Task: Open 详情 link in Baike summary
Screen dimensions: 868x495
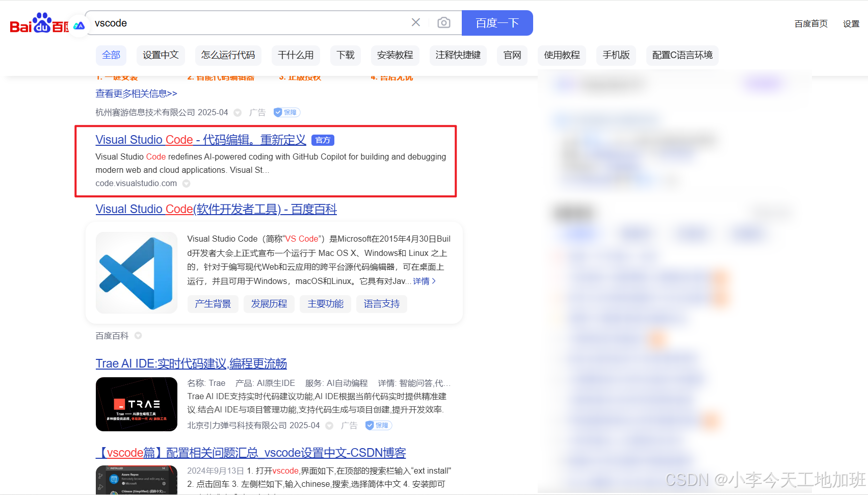Action: pyautogui.click(x=424, y=281)
